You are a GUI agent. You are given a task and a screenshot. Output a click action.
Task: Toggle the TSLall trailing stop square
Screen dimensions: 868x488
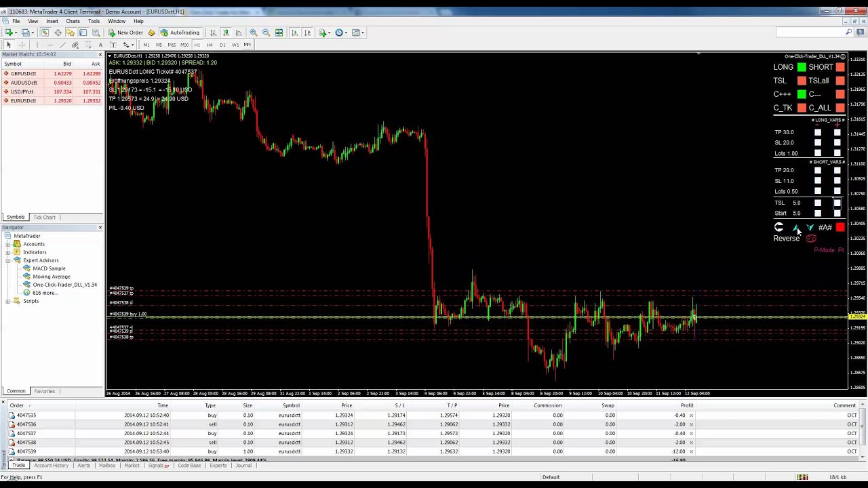[x=840, y=81]
